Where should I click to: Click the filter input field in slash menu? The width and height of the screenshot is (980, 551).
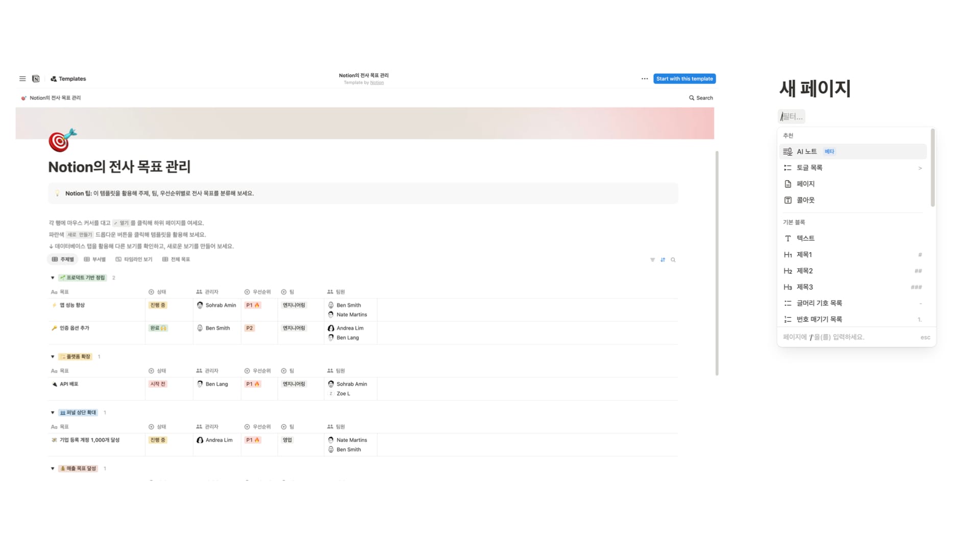click(792, 116)
